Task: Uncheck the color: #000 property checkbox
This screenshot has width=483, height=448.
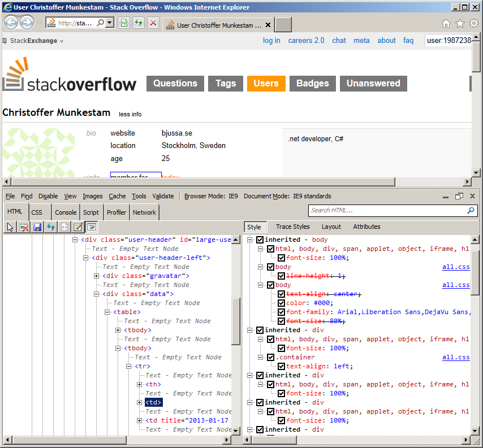Action: point(281,303)
